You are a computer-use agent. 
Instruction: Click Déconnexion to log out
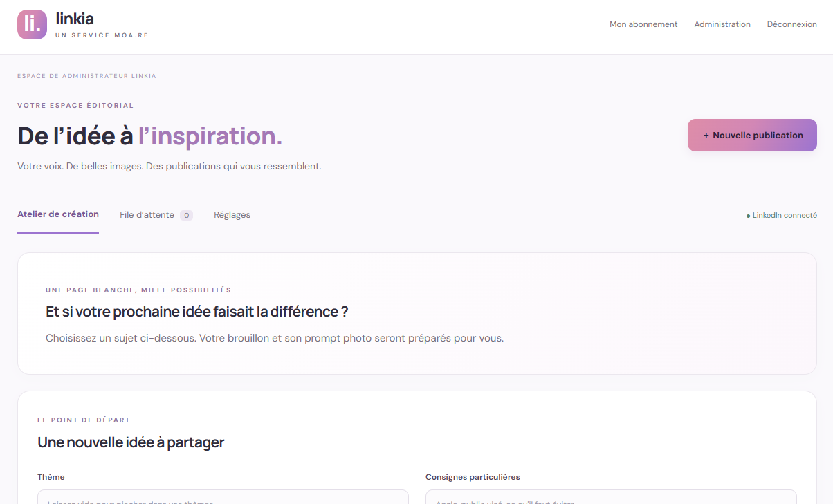coord(791,24)
